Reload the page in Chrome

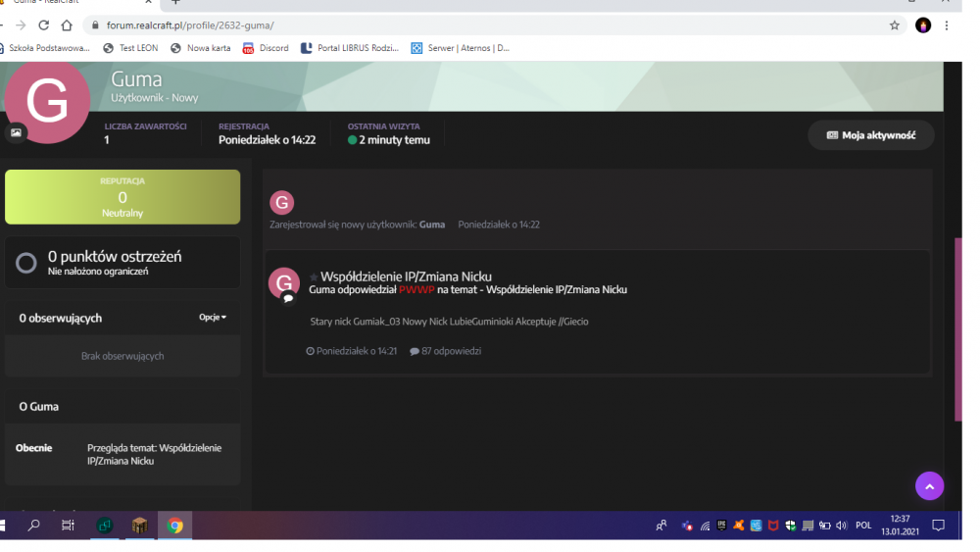click(43, 25)
